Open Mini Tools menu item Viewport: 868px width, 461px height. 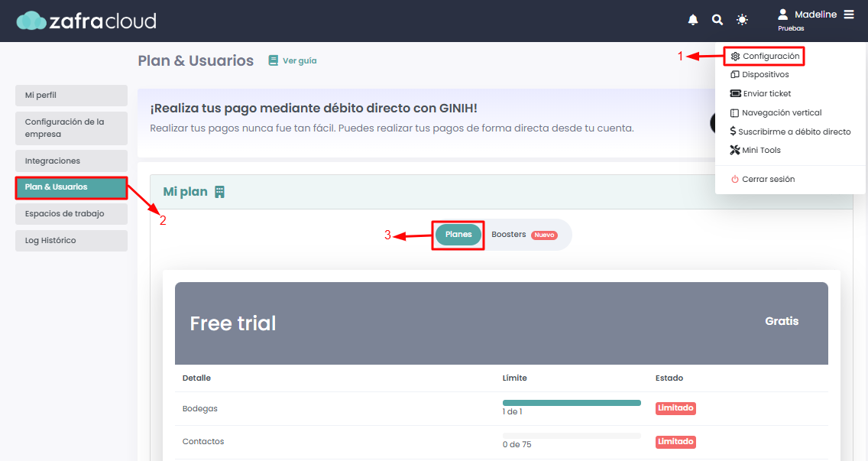756,150
